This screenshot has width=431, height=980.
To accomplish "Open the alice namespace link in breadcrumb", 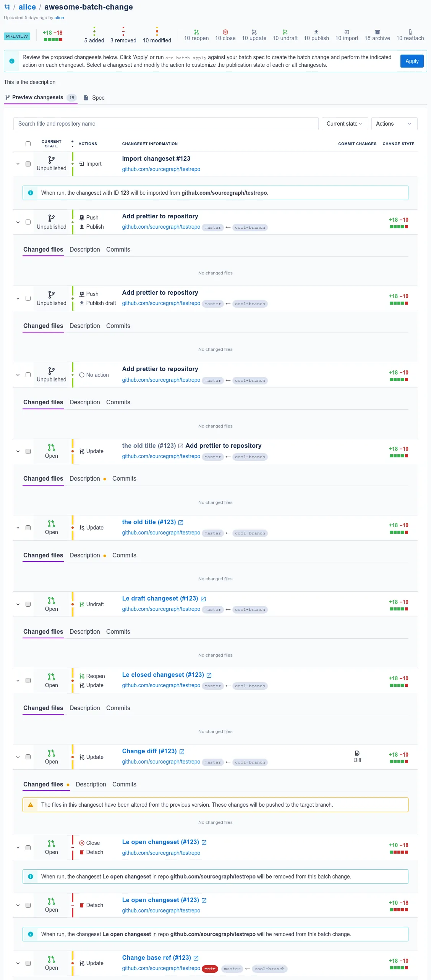I will 27,7.
